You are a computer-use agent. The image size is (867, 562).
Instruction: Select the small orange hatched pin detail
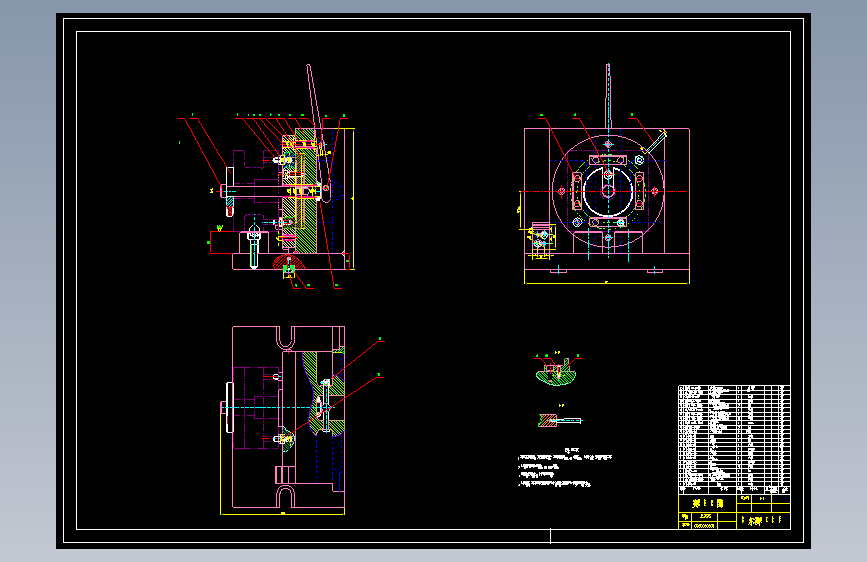coord(560,420)
